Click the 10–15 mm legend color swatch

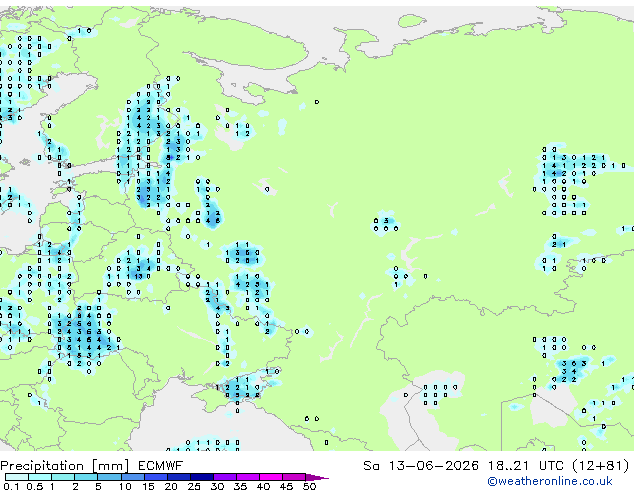(133, 477)
